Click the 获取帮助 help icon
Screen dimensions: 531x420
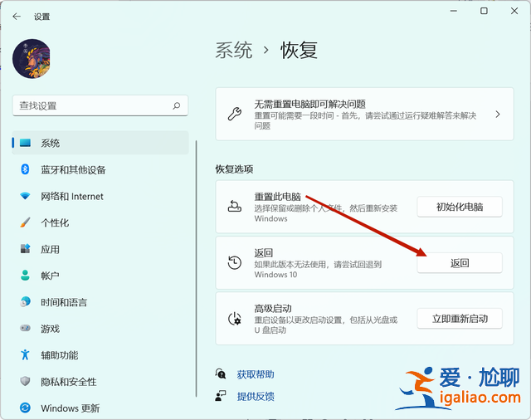(x=221, y=374)
